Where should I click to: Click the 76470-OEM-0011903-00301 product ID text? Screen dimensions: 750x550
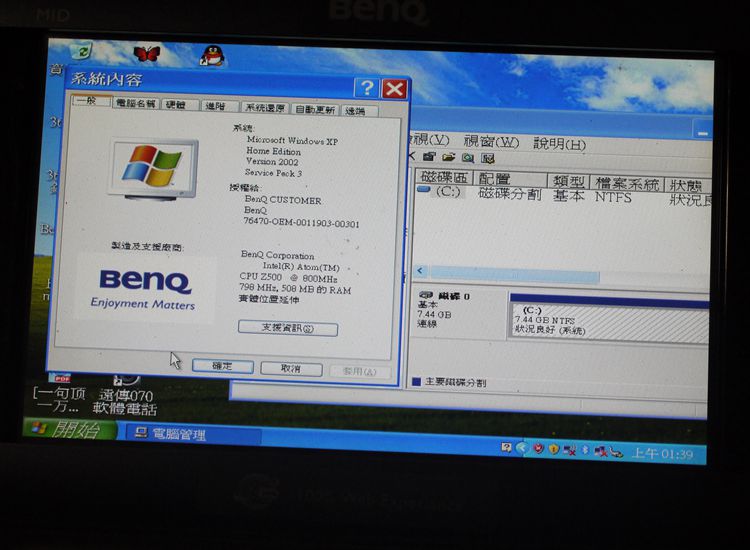point(301,222)
